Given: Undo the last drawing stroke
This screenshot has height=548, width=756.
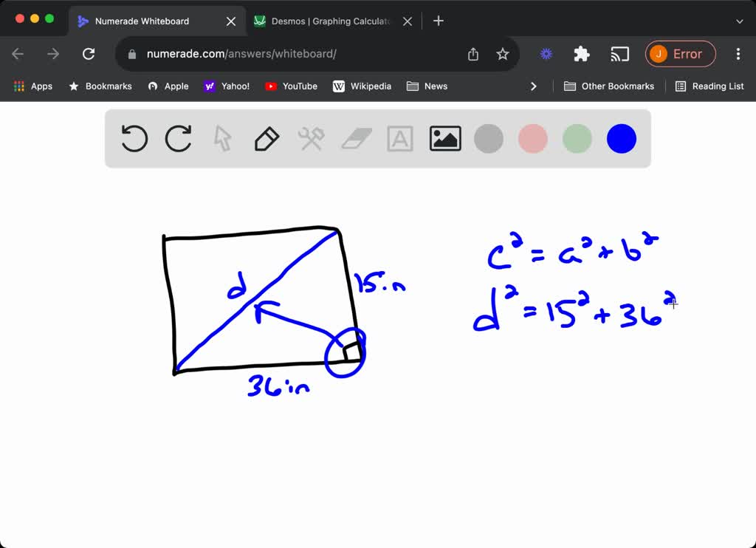Looking at the screenshot, I should coord(134,138).
